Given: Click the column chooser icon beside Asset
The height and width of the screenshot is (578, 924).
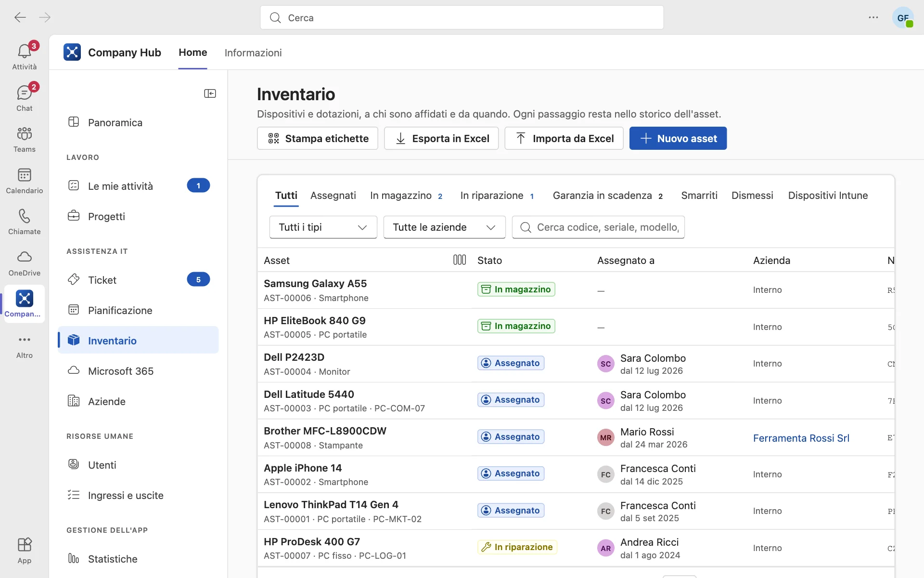Looking at the screenshot, I should point(460,260).
